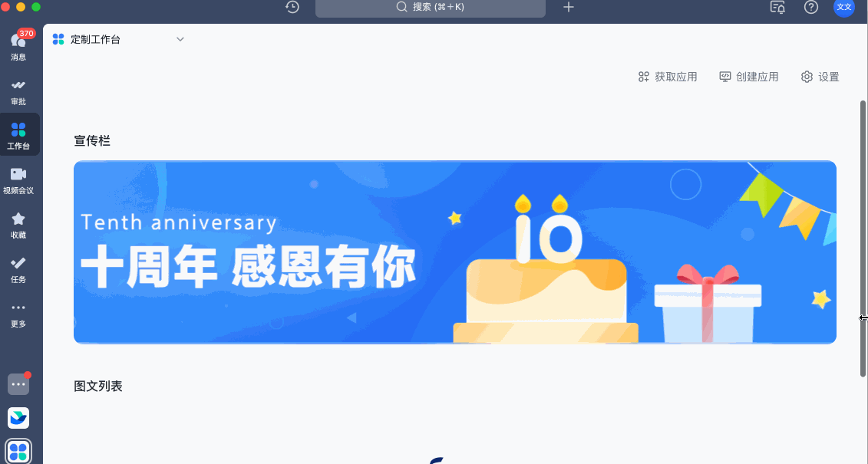The height and width of the screenshot is (464, 868).
Task: Open the 审批 approval icon in sidebar
Action: click(18, 92)
